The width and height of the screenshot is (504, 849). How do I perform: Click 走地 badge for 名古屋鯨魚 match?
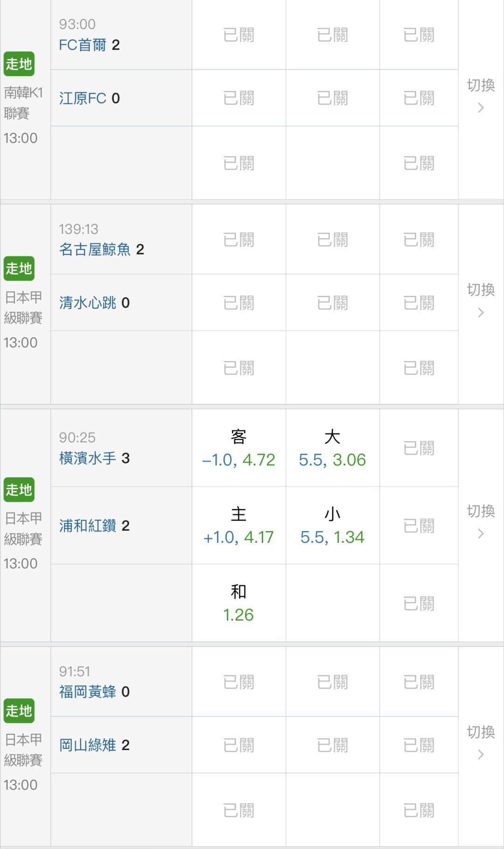click(19, 268)
